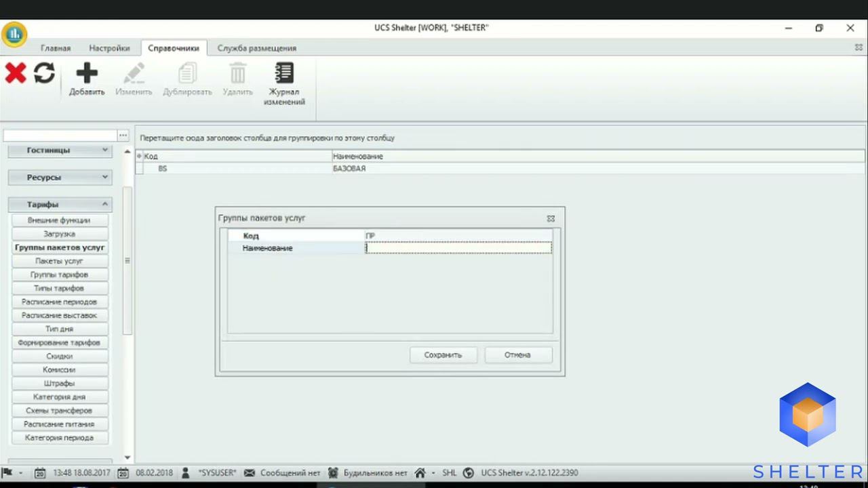Open Группы тарифов in sidebar
This screenshot has height=488, width=868.
click(x=59, y=274)
